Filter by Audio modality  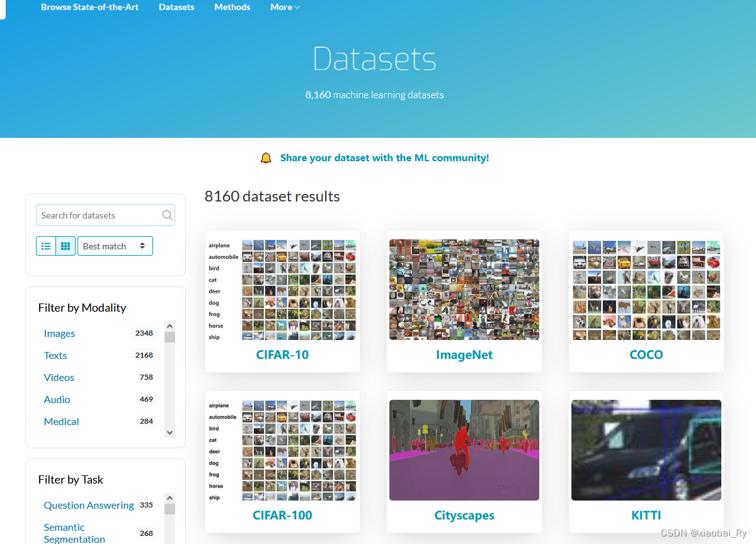pos(57,400)
